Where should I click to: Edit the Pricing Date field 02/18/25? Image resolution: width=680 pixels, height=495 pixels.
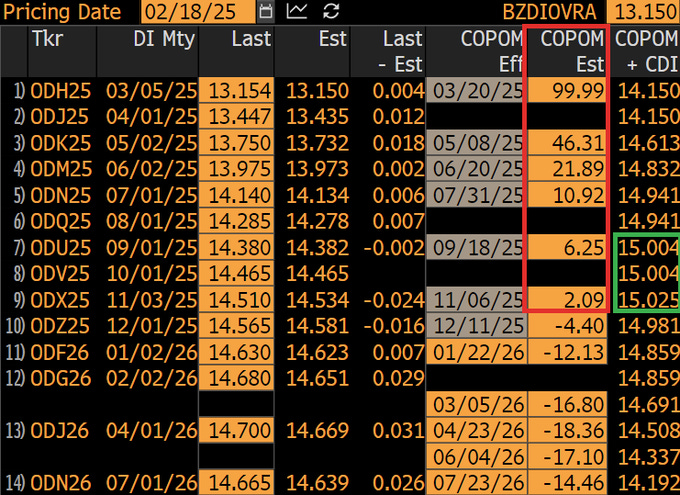coord(198,11)
